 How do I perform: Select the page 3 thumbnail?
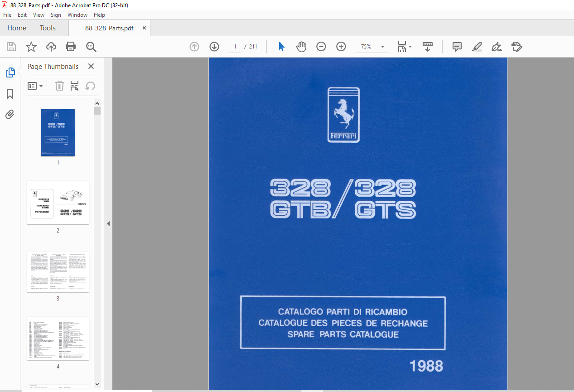58,271
